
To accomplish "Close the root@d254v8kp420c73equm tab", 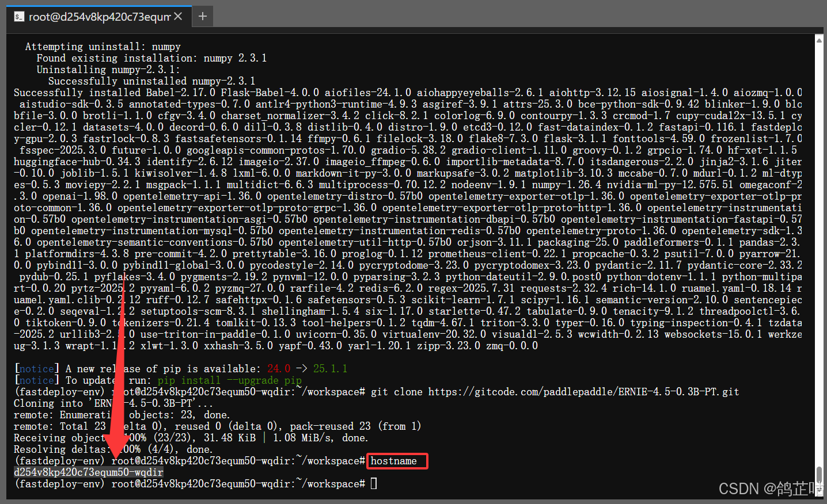I will [x=178, y=16].
